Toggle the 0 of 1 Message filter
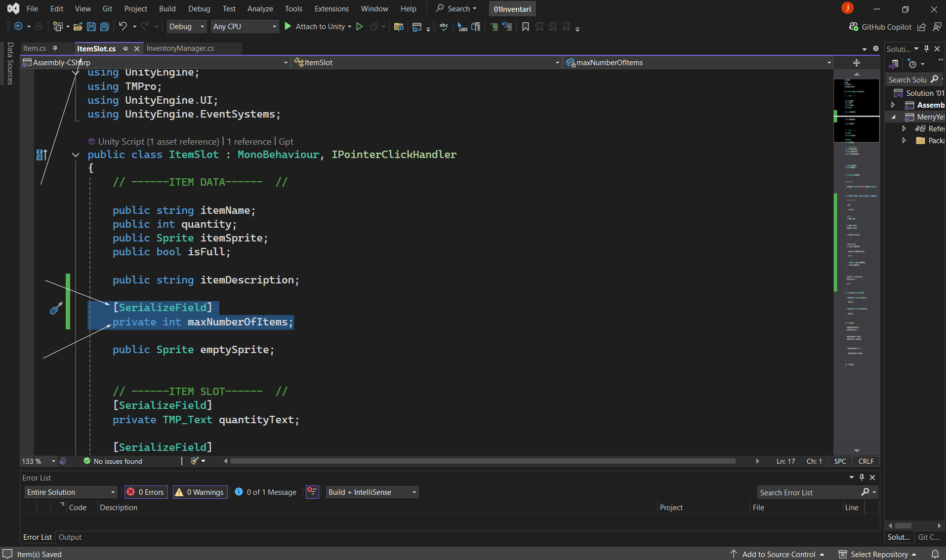This screenshot has height=560, width=946. (x=266, y=492)
